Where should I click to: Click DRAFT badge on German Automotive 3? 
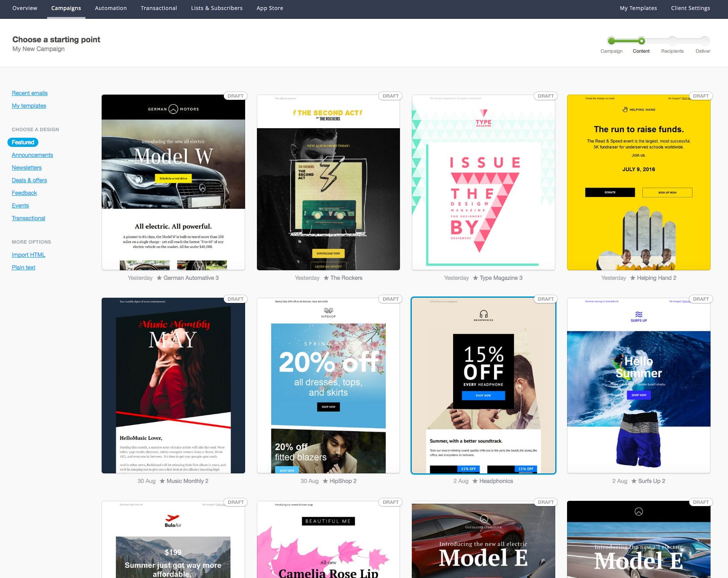pyautogui.click(x=236, y=96)
